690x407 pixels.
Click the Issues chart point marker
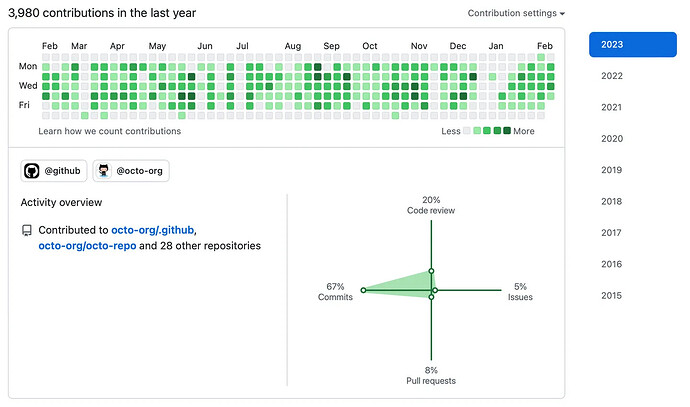coord(435,290)
